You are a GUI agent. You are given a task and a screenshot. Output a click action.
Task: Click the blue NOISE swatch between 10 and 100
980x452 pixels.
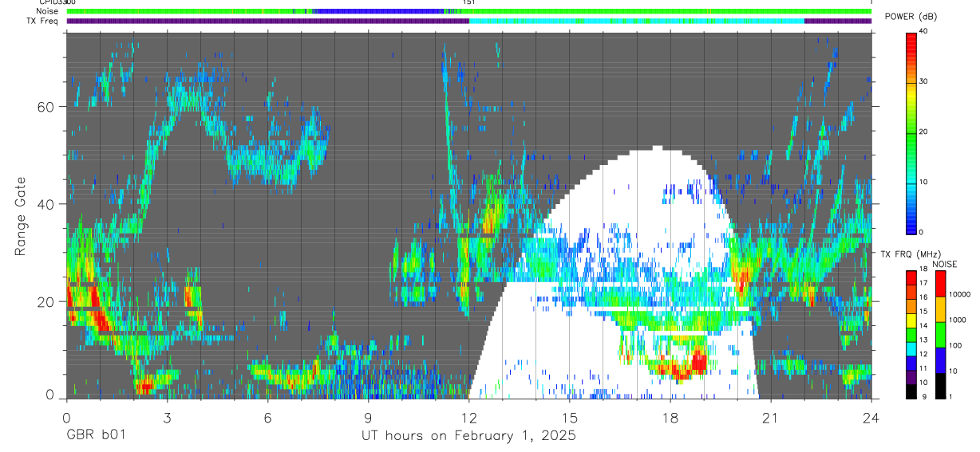[x=939, y=360]
